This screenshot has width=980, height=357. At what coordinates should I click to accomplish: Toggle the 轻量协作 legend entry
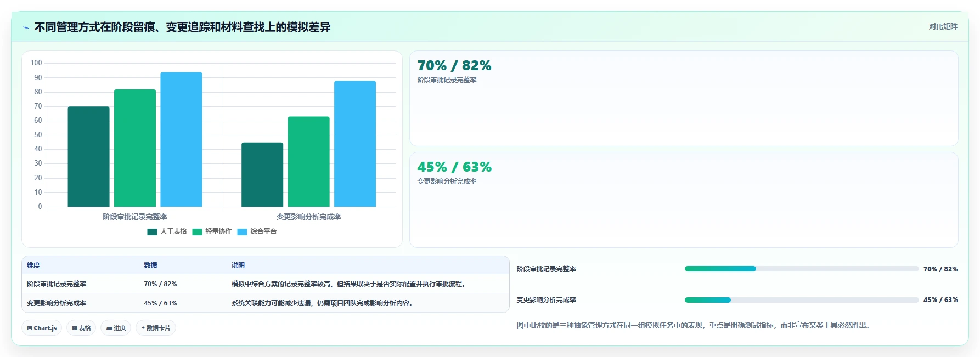pyautogui.click(x=212, y=231)
